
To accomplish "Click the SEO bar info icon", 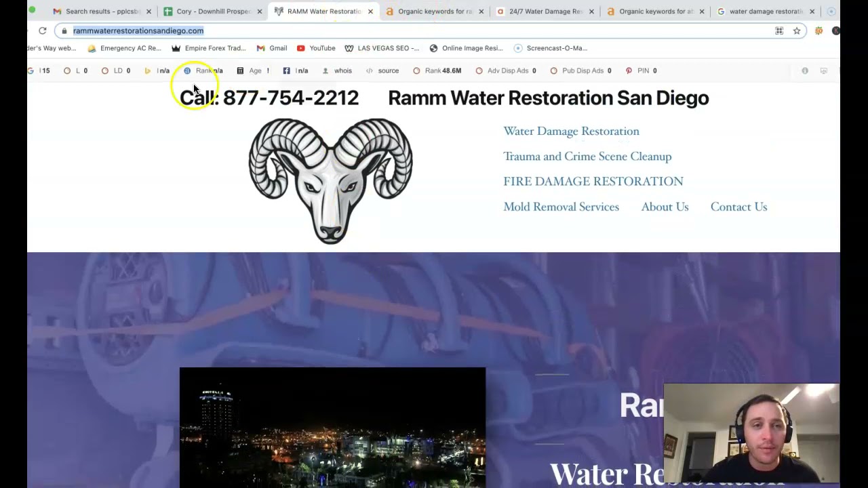I will (805, 70).
